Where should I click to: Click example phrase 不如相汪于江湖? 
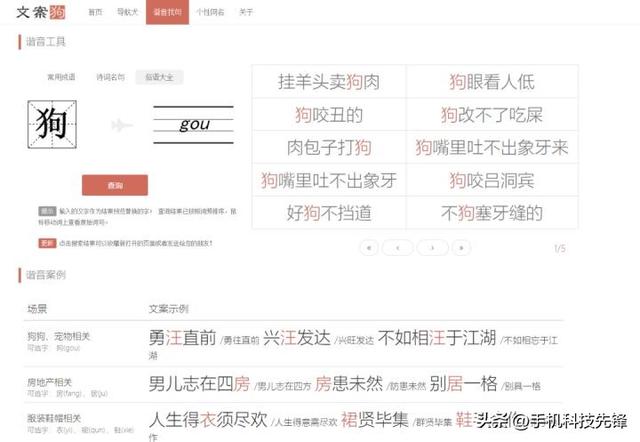pyautogui.click(x=437, y=338)
